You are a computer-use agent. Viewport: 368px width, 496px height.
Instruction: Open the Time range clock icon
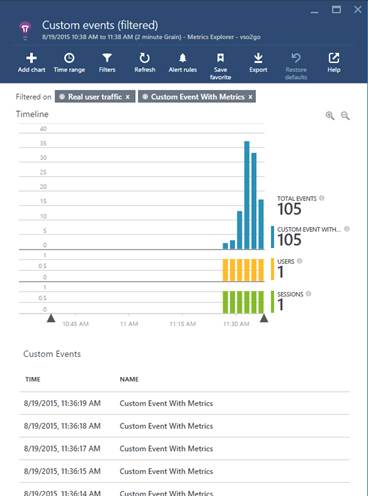click(x=69, y=58)
